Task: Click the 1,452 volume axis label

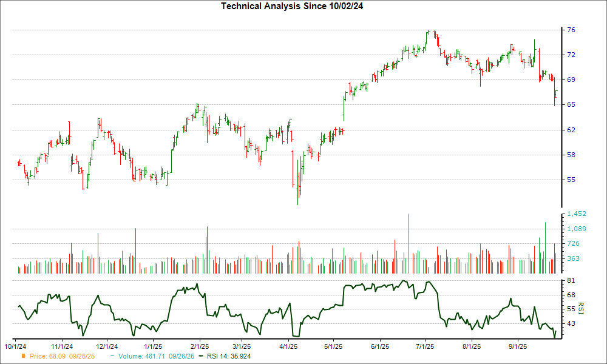Action: pos(576,214)
